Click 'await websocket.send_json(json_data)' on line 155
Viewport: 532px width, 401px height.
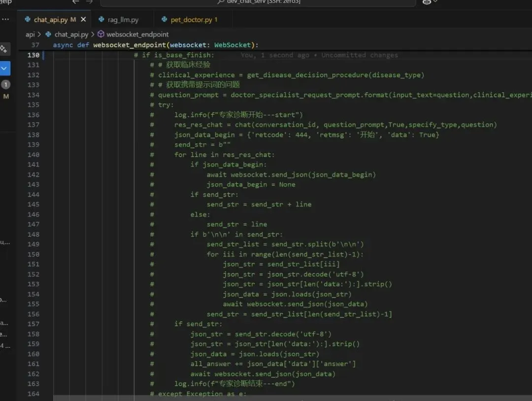pos(295,304)
